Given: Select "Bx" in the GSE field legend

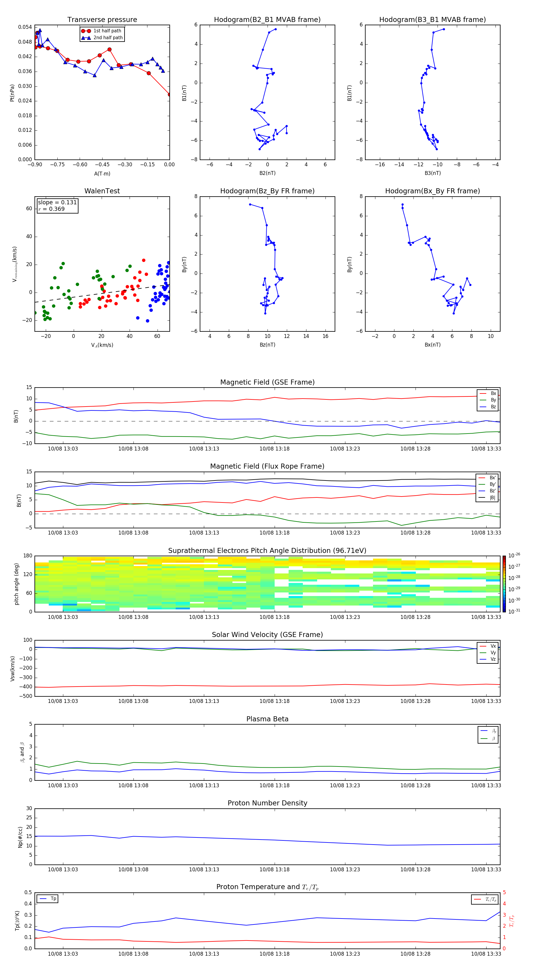Looking at the screenshot, I should [488, 393].
